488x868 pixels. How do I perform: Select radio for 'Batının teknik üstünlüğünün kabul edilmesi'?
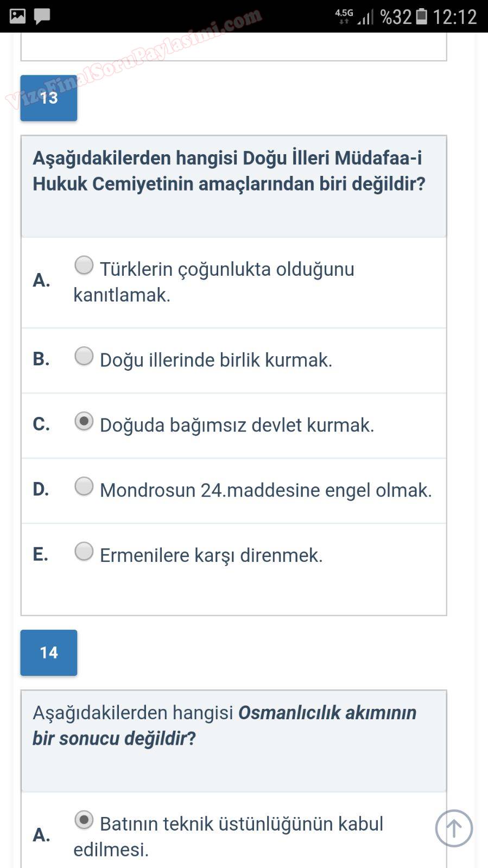click(84, 820)
